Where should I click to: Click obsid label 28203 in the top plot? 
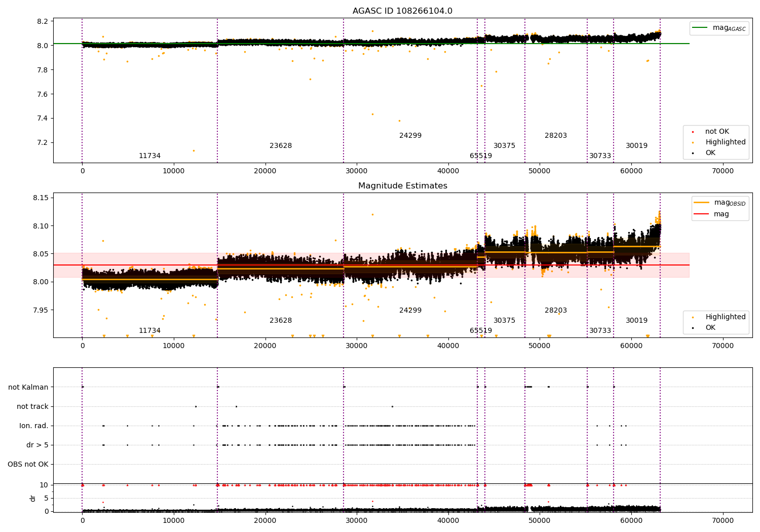coord(556,136)
